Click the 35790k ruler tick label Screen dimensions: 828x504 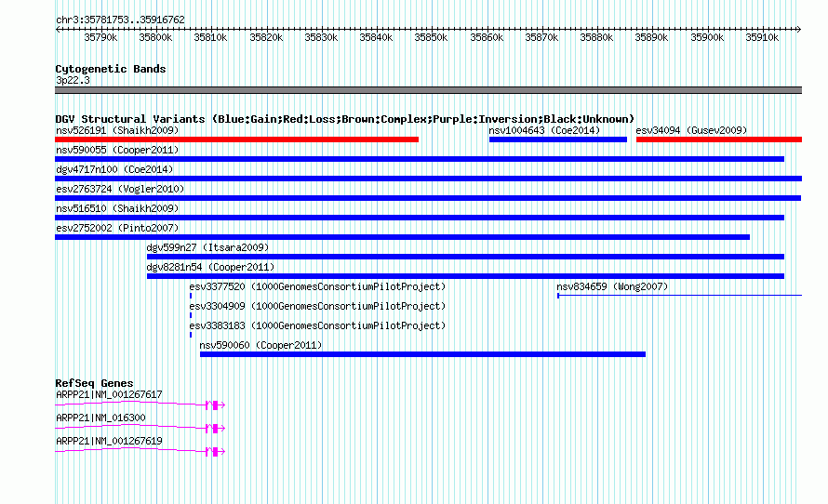[100, 37]
